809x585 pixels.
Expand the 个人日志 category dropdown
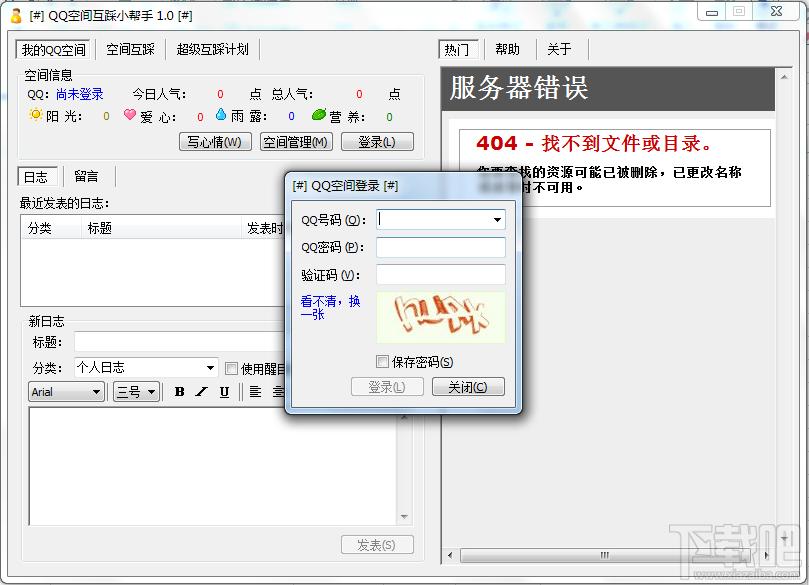pos(210,368)
